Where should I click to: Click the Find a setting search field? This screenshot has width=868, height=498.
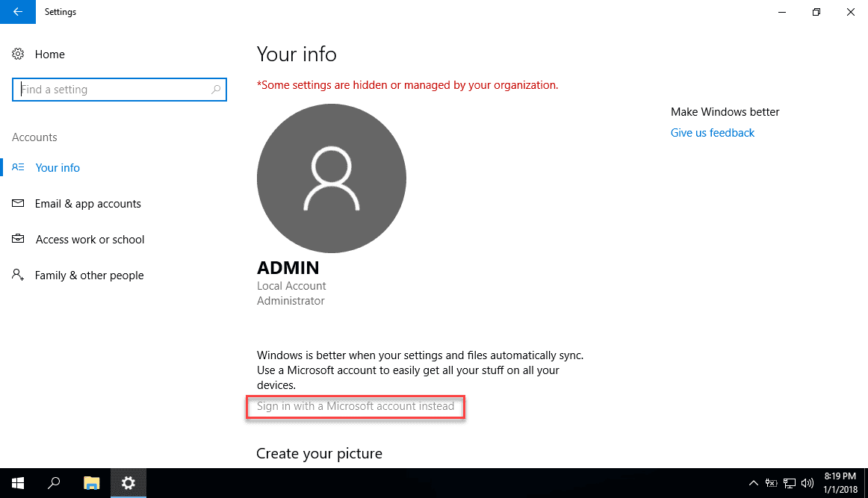tap(112, 89)
